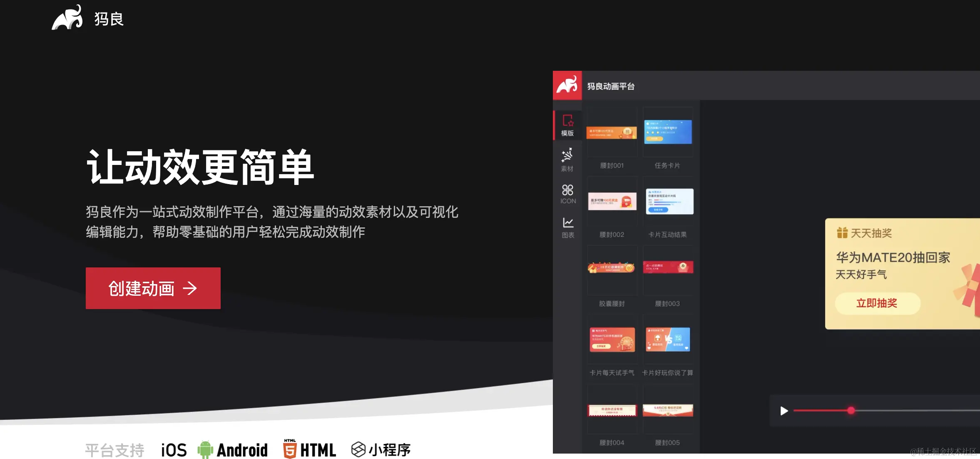The height and width of the screenshot is (459, 980).
Task: Click the 小程序 mini-program icon
Action: pos(358,450)
